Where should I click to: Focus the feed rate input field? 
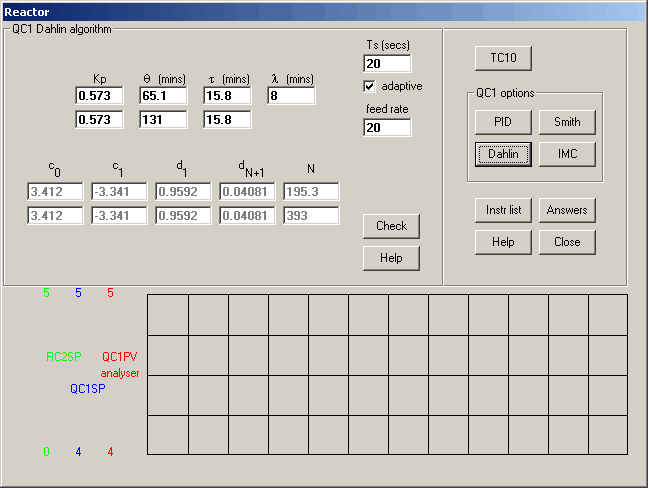387,128
